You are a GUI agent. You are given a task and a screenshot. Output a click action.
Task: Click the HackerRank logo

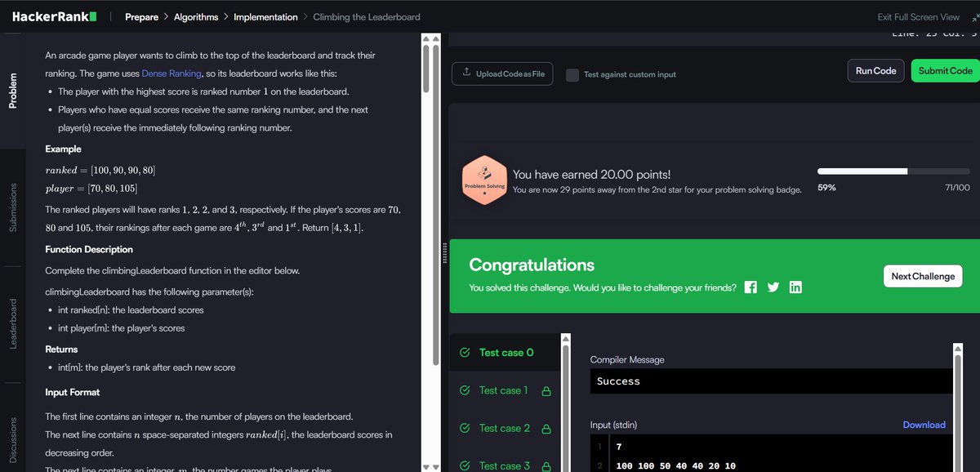52,16
